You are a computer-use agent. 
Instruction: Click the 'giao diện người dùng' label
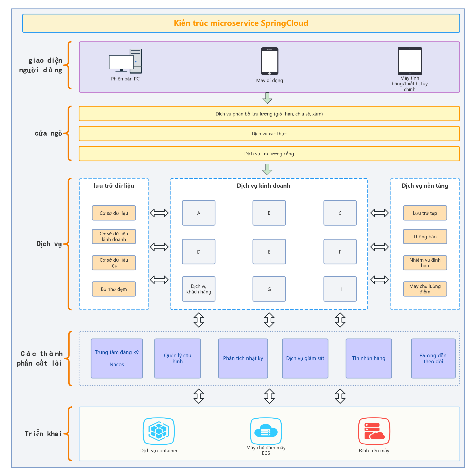41,65
